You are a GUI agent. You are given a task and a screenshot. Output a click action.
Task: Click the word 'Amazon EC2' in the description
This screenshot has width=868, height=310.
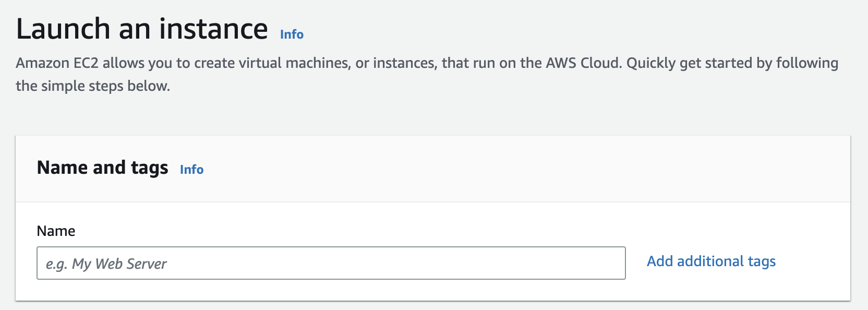[x=57, y=63]
